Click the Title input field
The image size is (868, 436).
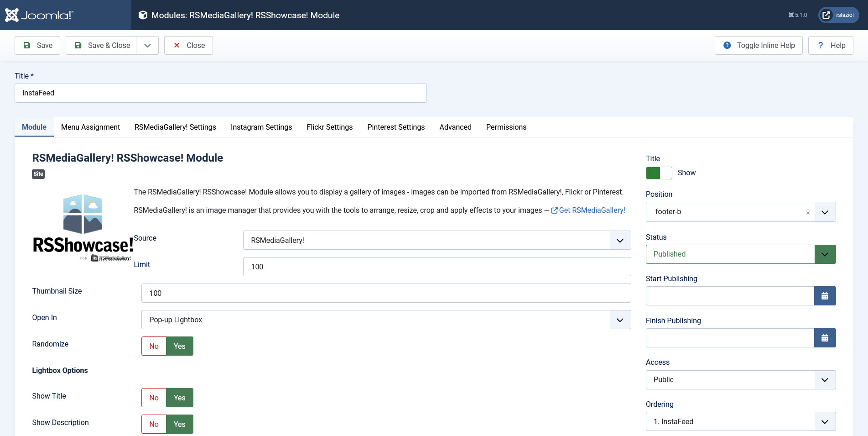coord(221,93)
